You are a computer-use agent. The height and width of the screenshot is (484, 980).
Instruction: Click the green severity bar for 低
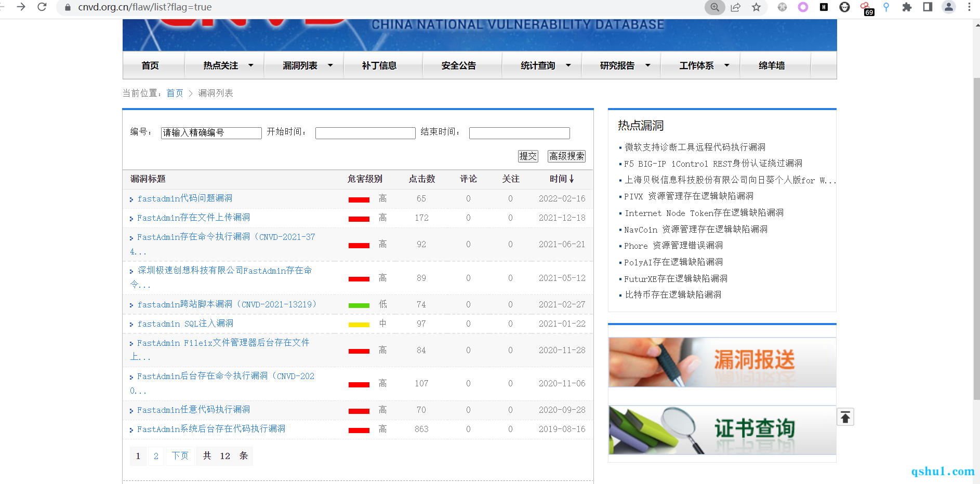(359, 305)
